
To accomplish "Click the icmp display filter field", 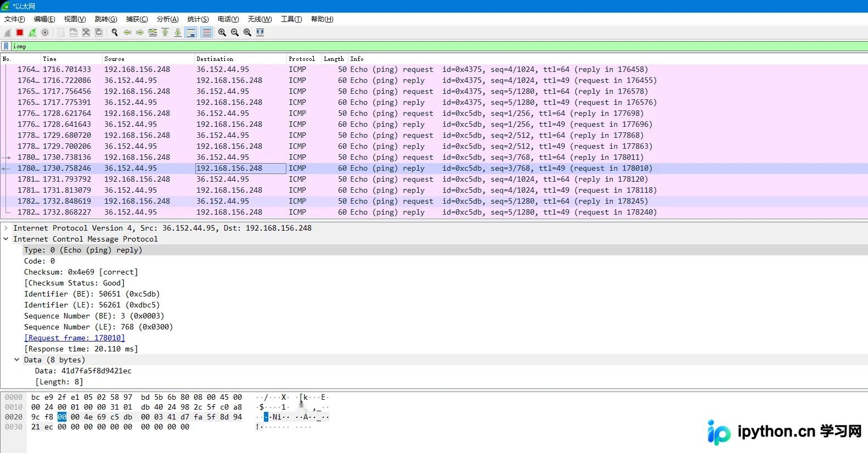I will [439, 47].
